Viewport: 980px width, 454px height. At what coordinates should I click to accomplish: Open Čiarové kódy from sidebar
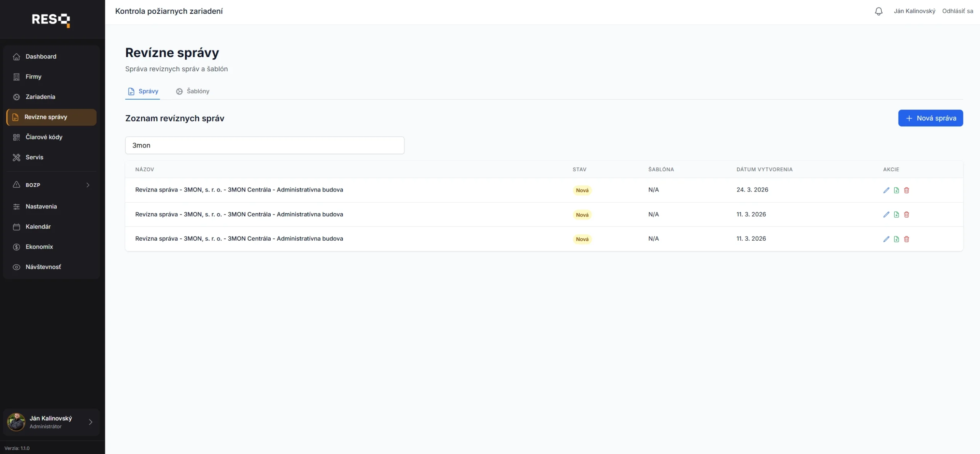coord(44,137)
